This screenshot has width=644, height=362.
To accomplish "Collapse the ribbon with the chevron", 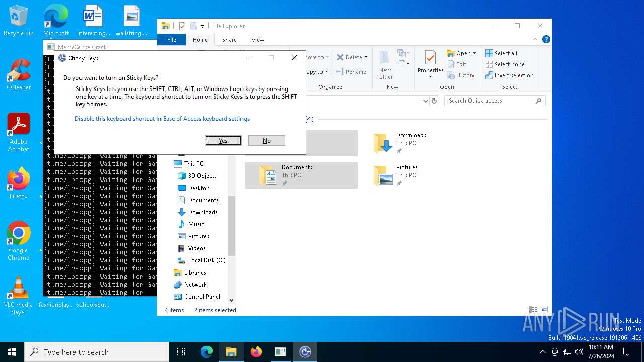I will (535, 39).
